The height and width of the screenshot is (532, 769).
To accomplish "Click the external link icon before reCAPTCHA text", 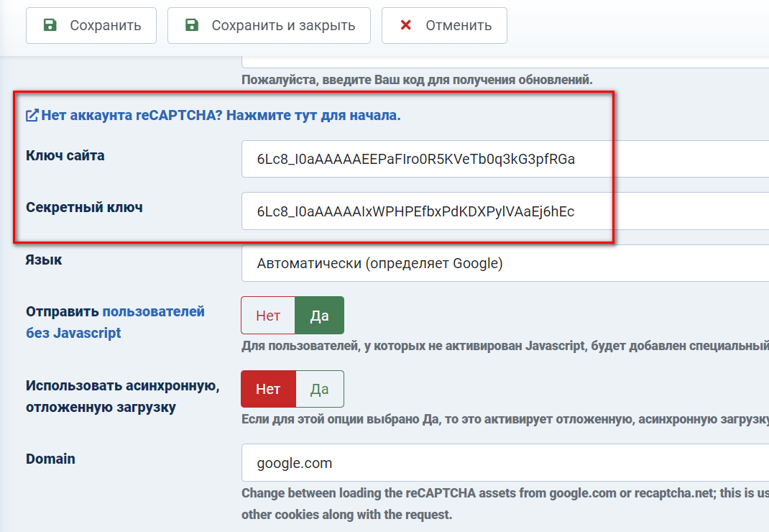I will pos(32,115).
